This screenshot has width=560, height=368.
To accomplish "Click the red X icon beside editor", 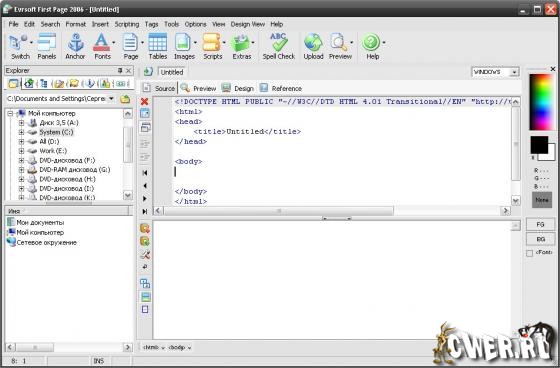I will [x=145, y=101].
